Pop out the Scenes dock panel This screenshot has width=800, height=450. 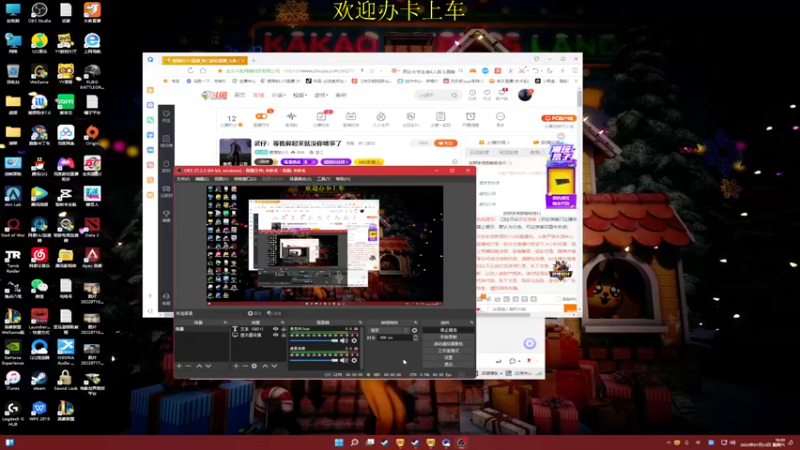(225, 322)
